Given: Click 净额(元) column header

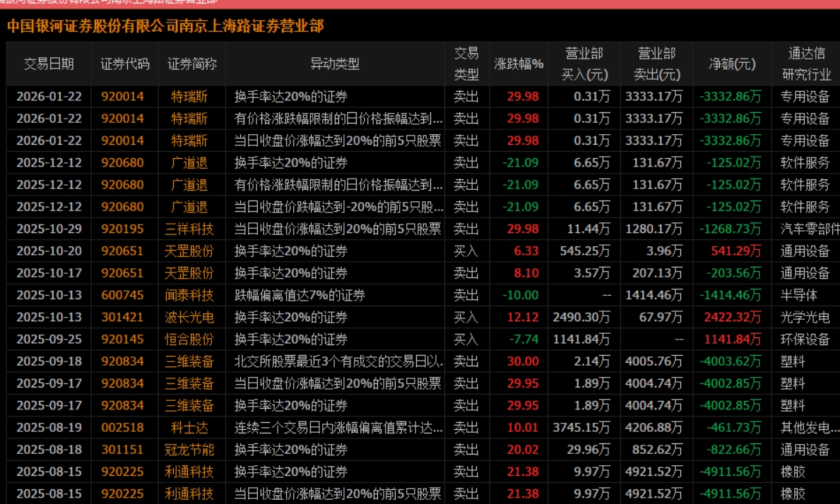Looking at the screenshot, I should click(x=732, y=64).
